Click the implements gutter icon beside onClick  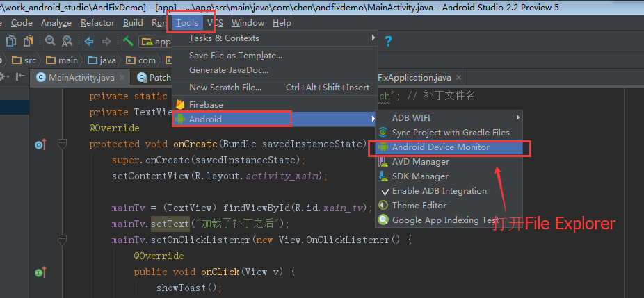coord(40,272)
